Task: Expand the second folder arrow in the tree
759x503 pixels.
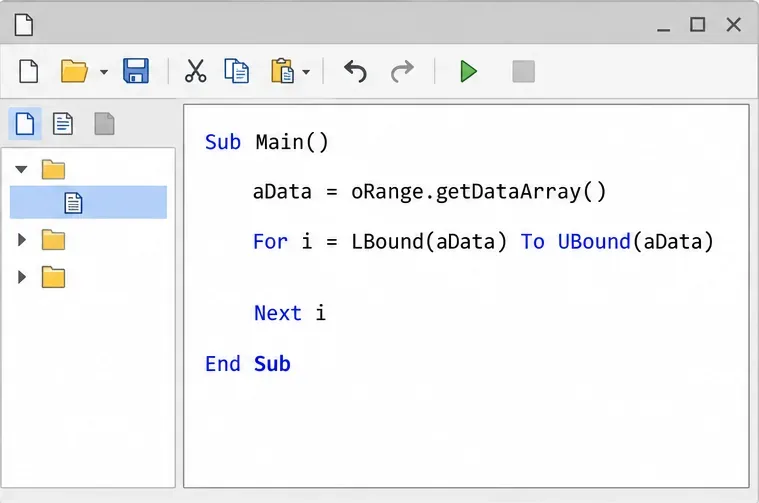Action: click(21, 240)
